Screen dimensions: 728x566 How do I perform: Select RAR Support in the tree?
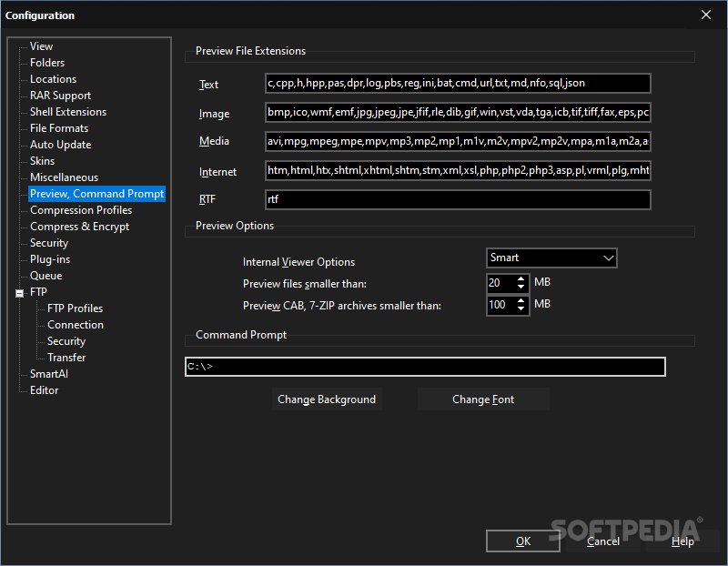(x=60, y=96)
